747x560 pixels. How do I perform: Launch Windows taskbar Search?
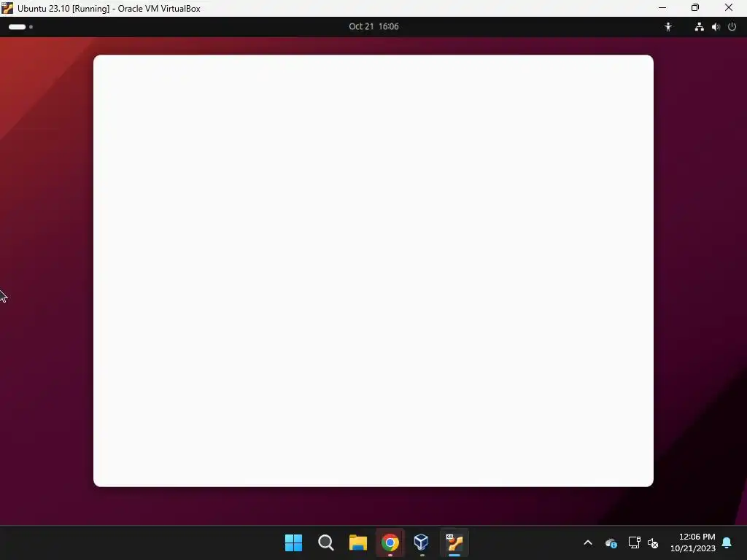(326, 542)
